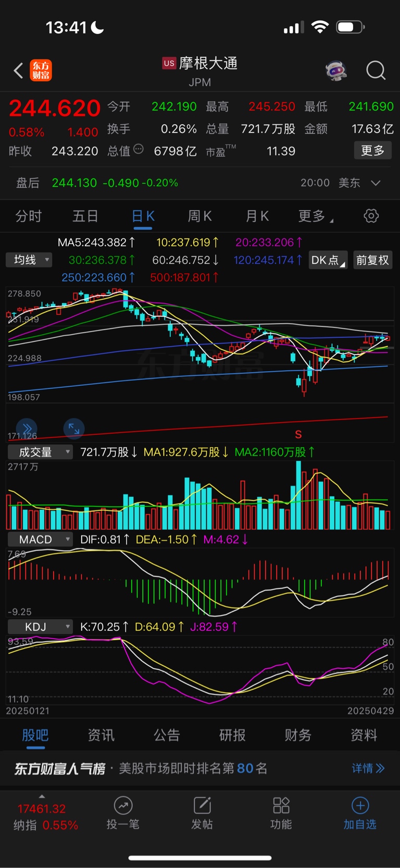Expand the index ticker arrow above 17461.32
The height and width of the screenshot is (868, 400).
(x=42, y=796)
